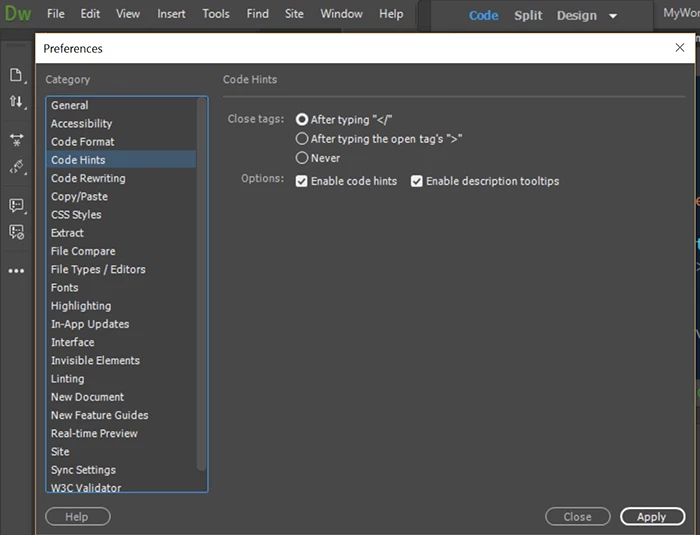Select Fonts category
Viewport: 700px width, 535px height.
121,288
